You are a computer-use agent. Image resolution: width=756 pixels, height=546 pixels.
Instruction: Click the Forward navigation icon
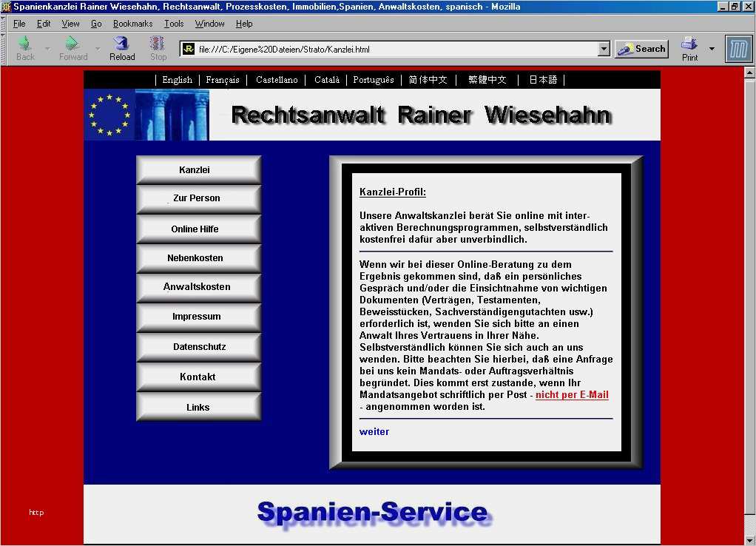point(72,44)
